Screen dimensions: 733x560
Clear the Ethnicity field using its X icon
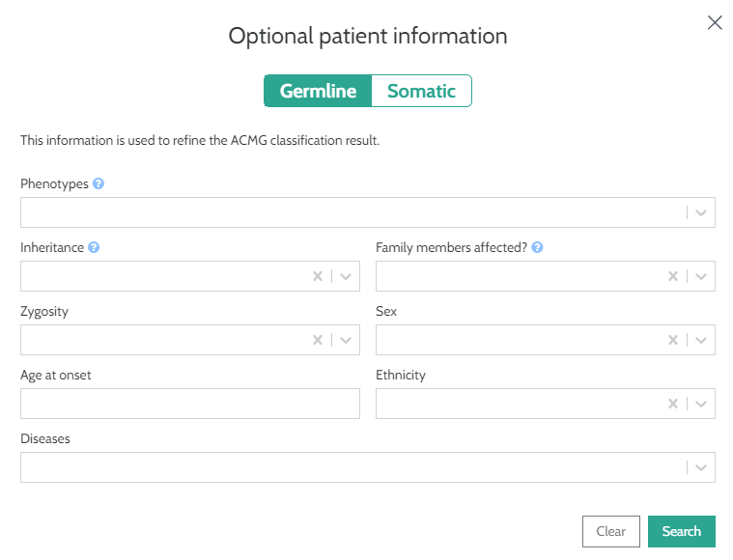click(x=673, y=404)
